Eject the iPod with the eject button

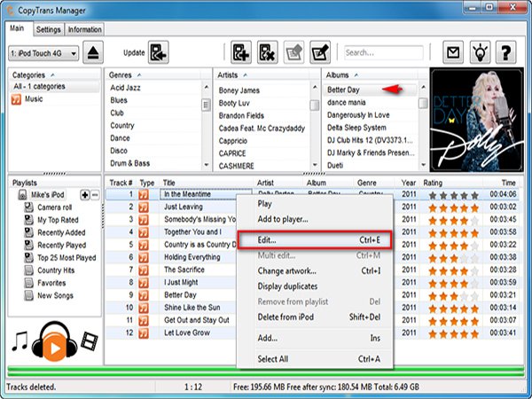(93, 52)
